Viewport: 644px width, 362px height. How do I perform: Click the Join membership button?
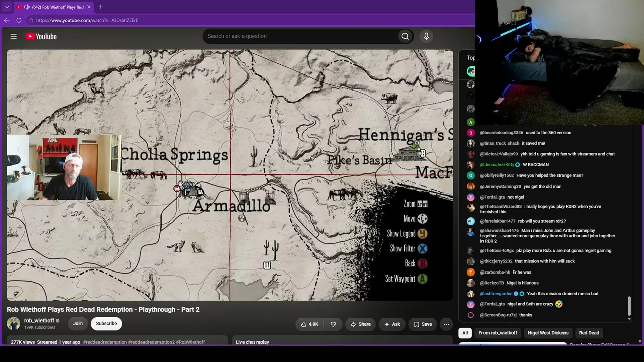pos(78,324)
